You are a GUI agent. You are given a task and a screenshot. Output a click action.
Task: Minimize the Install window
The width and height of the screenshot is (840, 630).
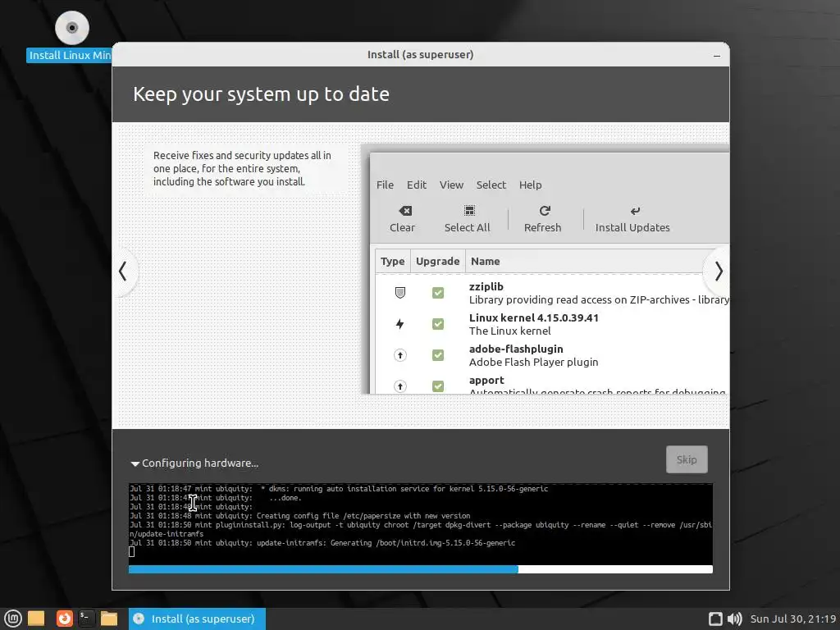click(x=717, y=55)
